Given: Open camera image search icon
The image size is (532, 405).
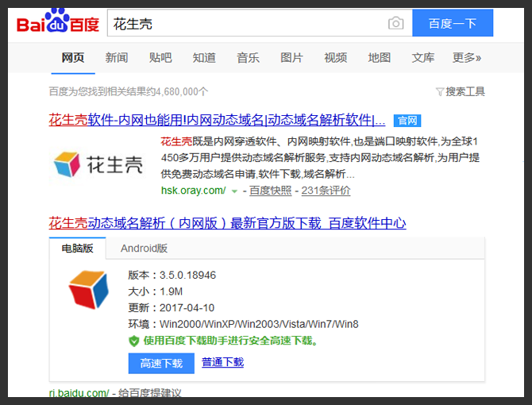Looking at the screenshot, I should point(395,23).
